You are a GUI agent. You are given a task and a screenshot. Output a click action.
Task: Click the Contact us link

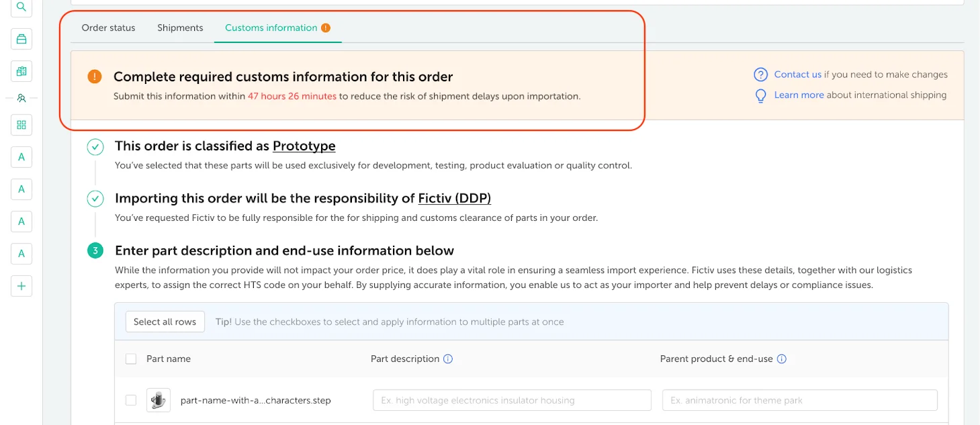tap(797, 75)
